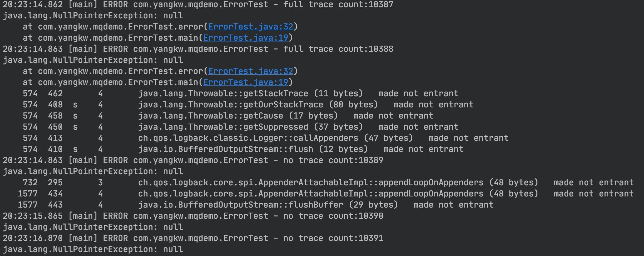The width and height of the screenshot is (644, 256).
Task: Click the last NullPointerException: null line
Action: 93,249
